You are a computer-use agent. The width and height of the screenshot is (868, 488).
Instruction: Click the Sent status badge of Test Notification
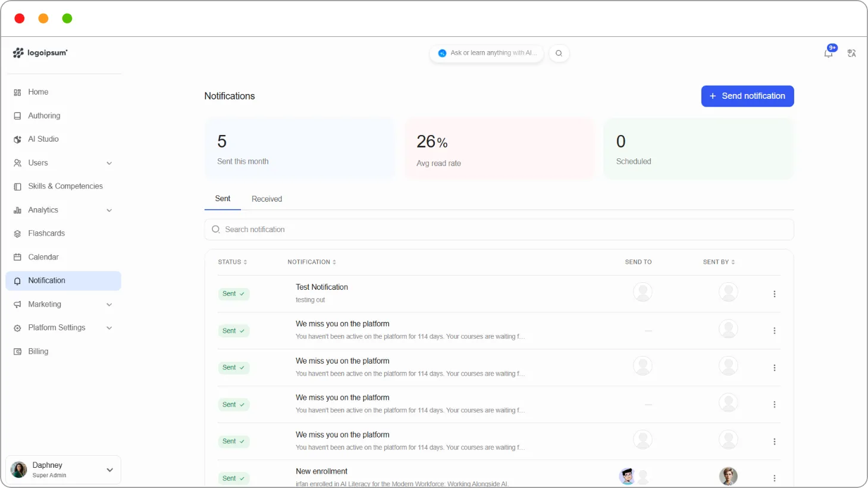click(x=233, y=294)
